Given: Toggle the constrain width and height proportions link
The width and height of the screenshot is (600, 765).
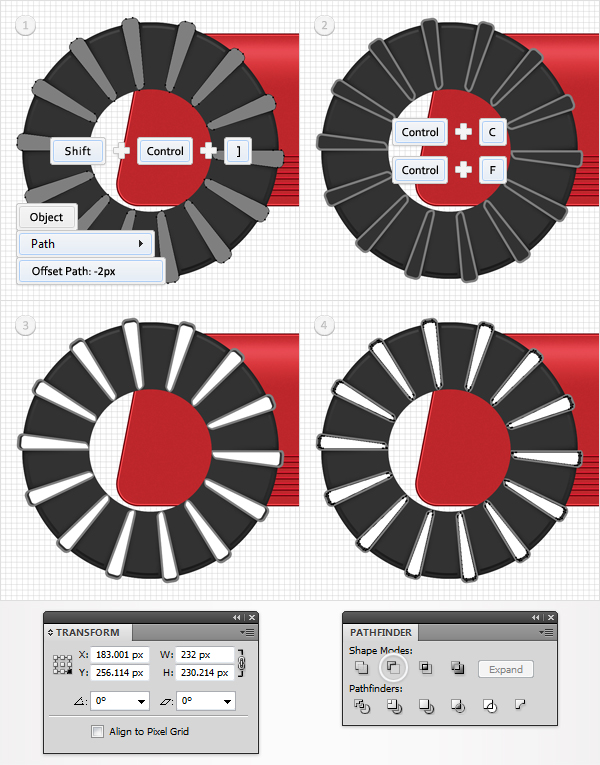Looking at the screenshot, I should [x=240, y=663].
